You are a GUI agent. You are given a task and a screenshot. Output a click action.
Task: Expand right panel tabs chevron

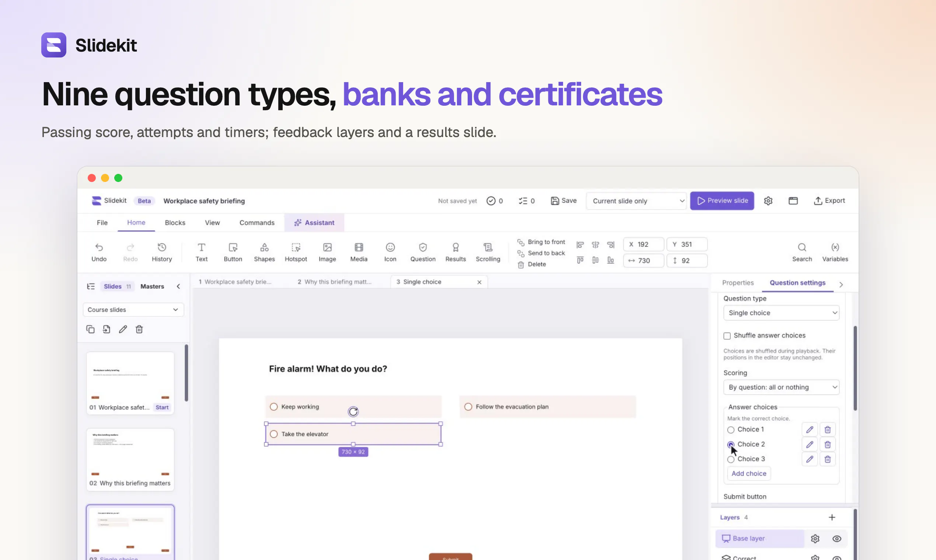click(841, 284)
